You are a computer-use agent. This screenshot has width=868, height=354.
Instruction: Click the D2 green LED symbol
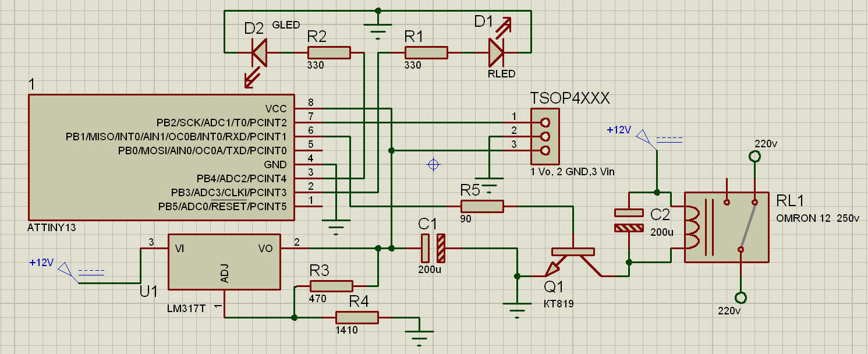pyautogui.click(x=258, y=52)
